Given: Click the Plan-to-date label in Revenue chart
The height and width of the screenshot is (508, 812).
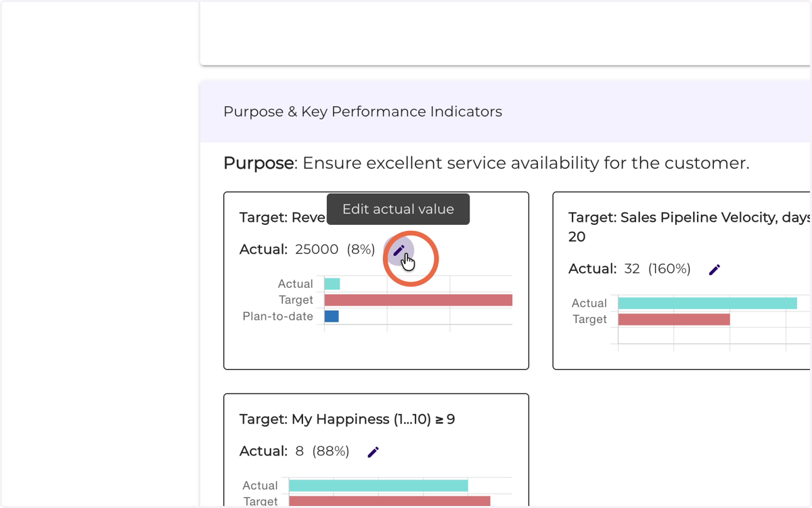Looking at the screenshot, I should [278, 316].
